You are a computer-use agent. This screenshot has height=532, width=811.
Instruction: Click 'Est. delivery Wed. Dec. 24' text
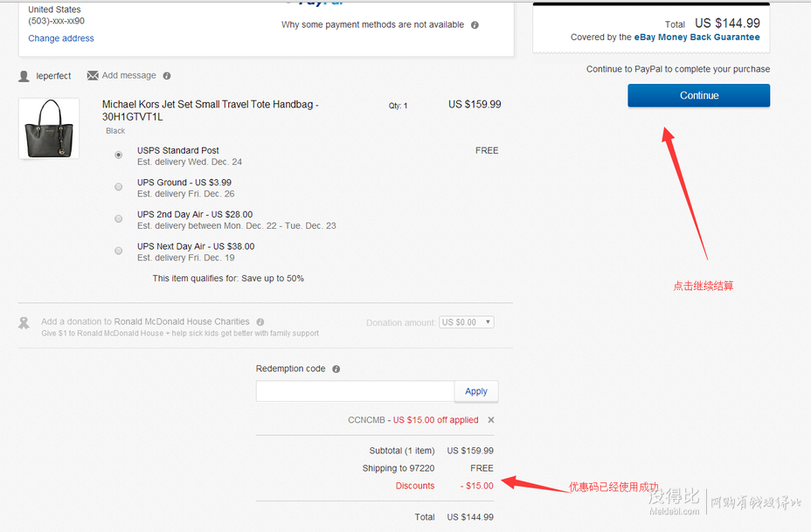pos(190,162)
